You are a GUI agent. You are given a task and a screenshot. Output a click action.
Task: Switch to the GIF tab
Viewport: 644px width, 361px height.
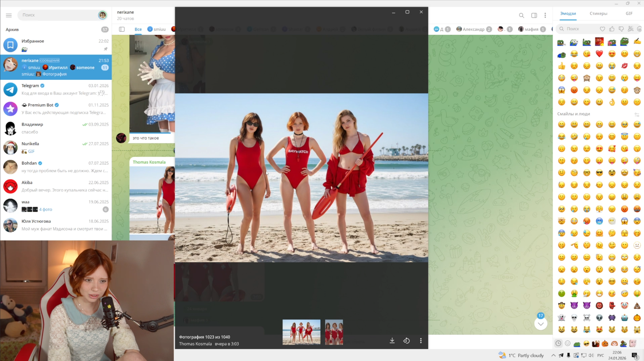point(629,13)
